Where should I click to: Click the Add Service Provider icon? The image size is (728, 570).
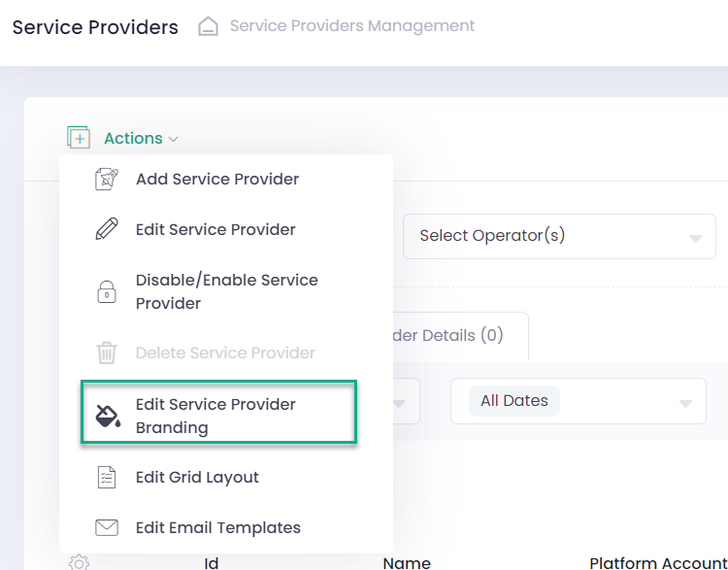[107, 179]
